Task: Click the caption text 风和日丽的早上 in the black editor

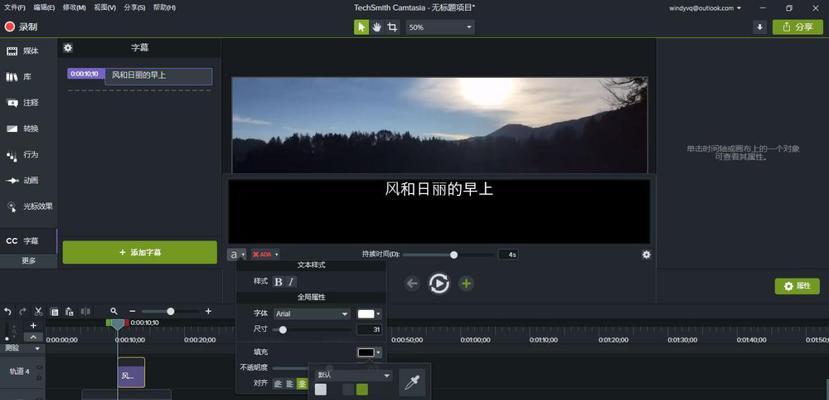Action: point(439,189)
